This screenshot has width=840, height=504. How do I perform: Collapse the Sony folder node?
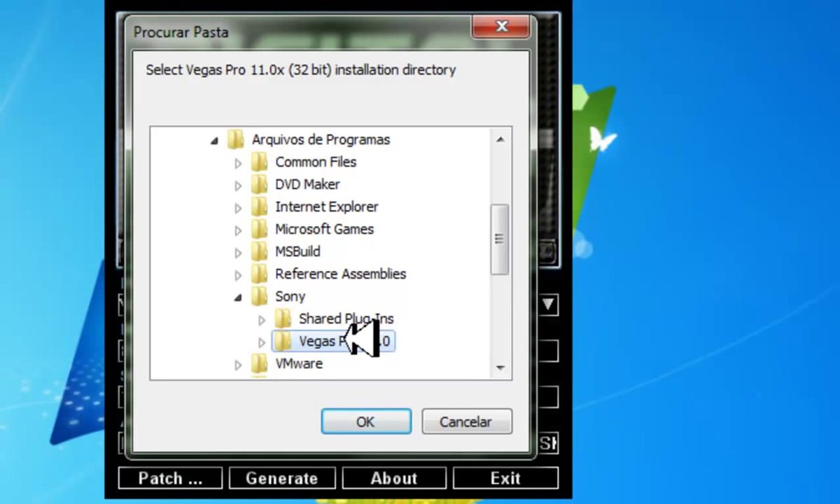coord(238,297)
